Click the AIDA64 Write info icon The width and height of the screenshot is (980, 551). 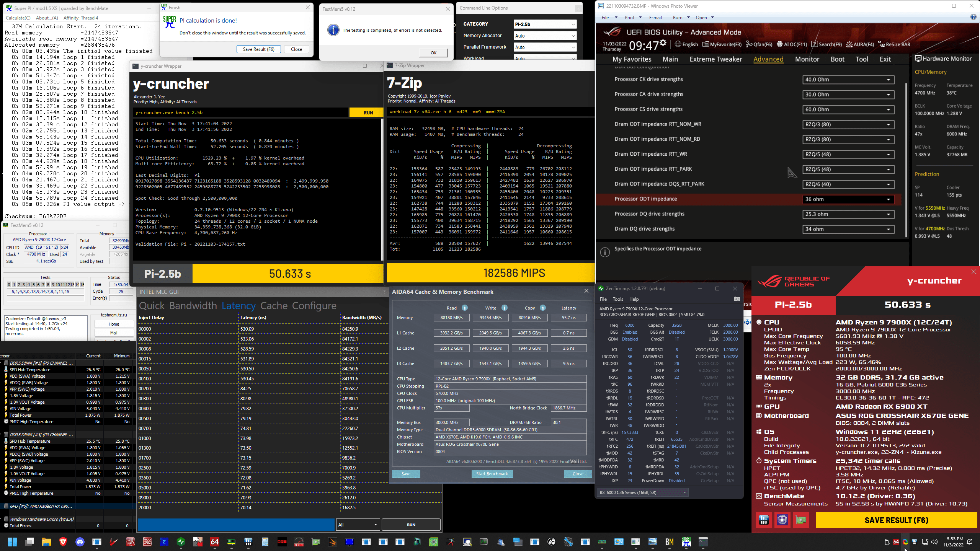pos(504,308)
